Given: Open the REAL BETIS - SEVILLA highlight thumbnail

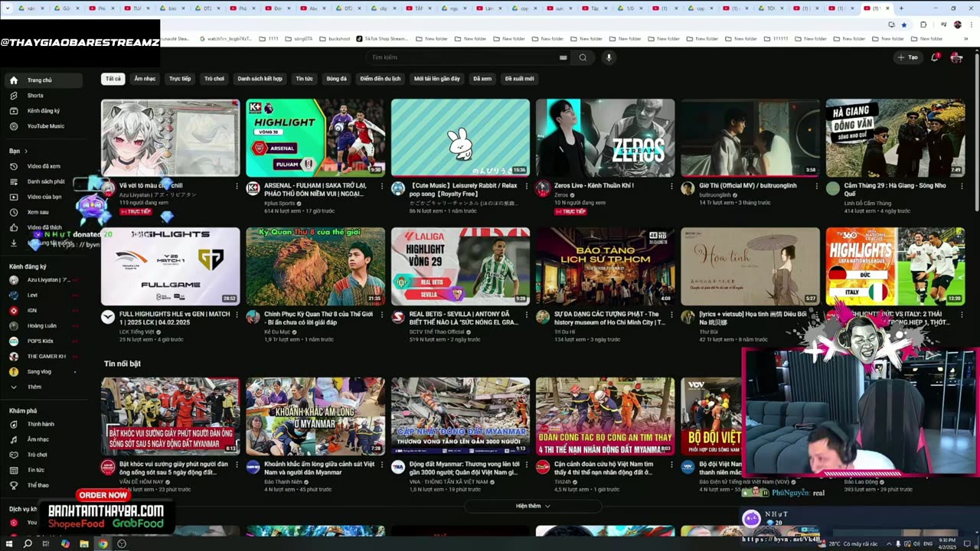Looking at the screenshot, I should point(460,266).
